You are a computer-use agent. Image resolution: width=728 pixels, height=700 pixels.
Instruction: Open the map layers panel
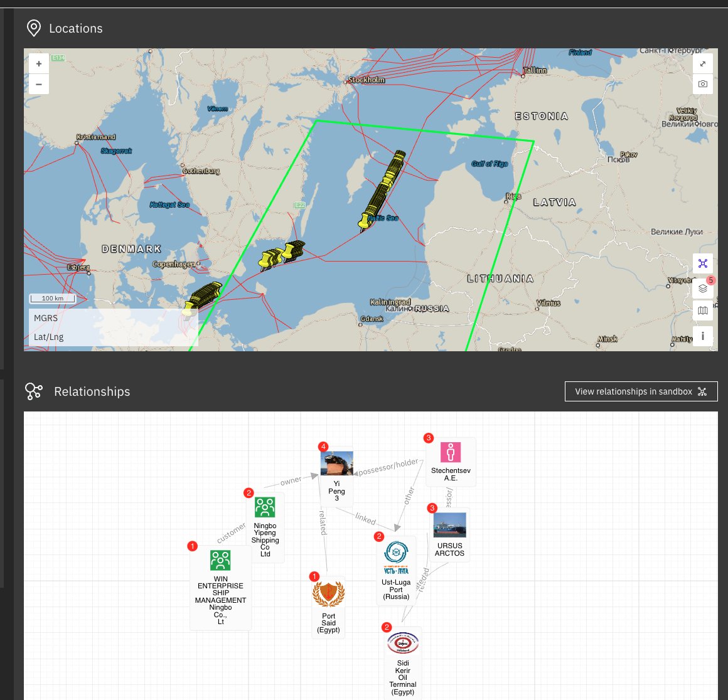[703, 289]
